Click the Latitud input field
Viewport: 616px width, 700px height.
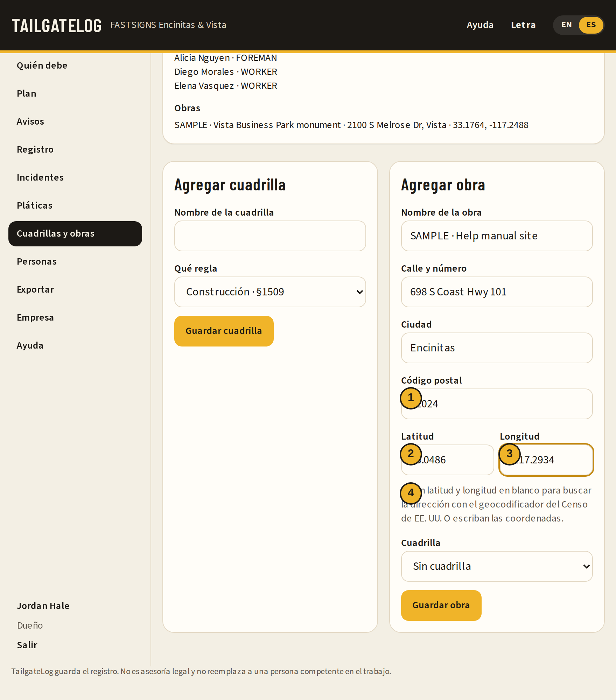point(448,460)
